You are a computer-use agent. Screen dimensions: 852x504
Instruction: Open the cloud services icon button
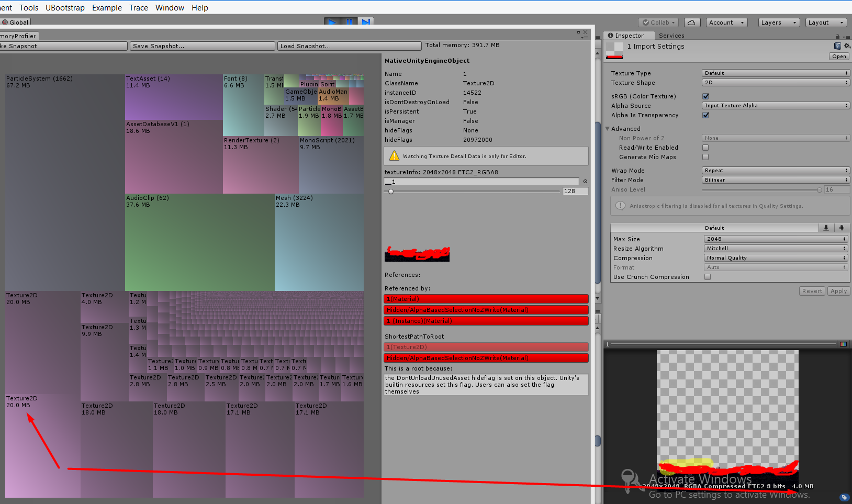(691, 23)
